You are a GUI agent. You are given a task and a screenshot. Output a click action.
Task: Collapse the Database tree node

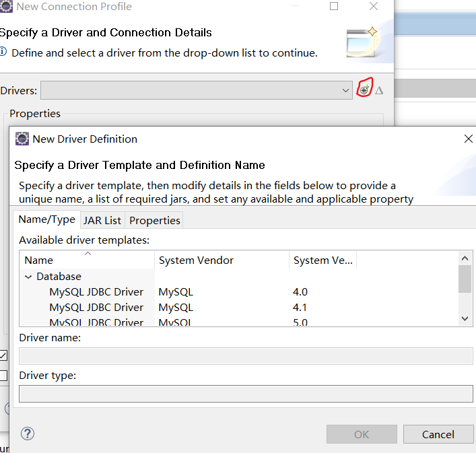tap(28, 277)
